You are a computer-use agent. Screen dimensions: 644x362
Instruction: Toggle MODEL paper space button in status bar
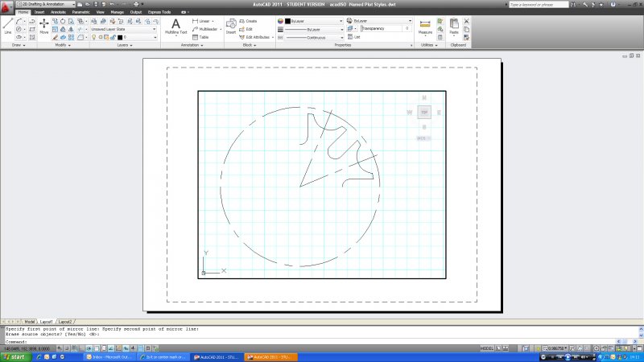point(487,348)
